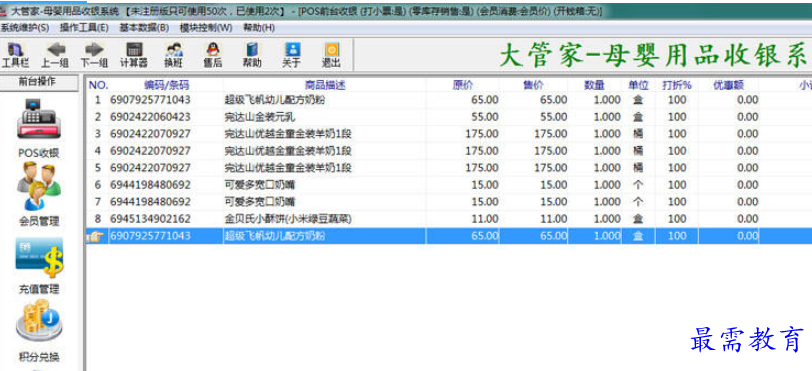Click the pointing-hand marker of highlighted row
Screen dimensions: 812x371
pyautogui.click(x=96, y=236)
